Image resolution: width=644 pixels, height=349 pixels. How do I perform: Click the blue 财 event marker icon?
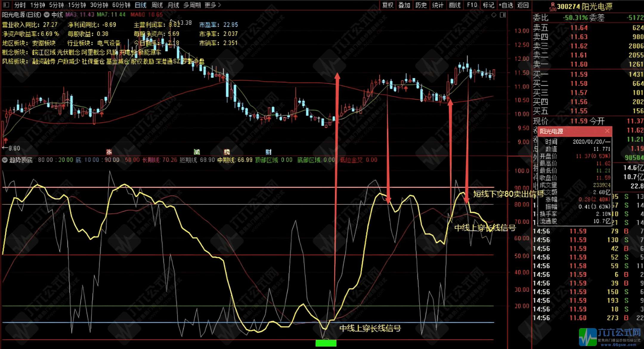268,152
